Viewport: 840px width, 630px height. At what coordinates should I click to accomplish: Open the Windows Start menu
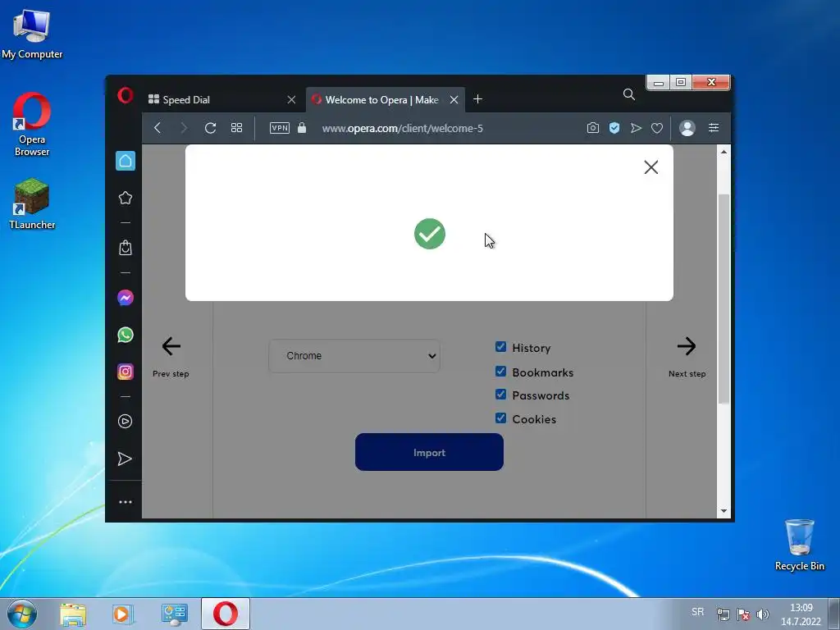21,614
